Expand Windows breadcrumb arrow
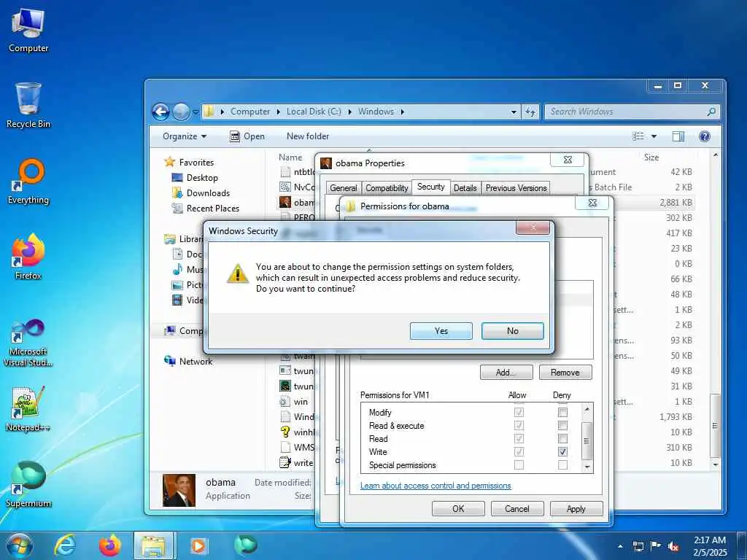 (x=403, y=112)
